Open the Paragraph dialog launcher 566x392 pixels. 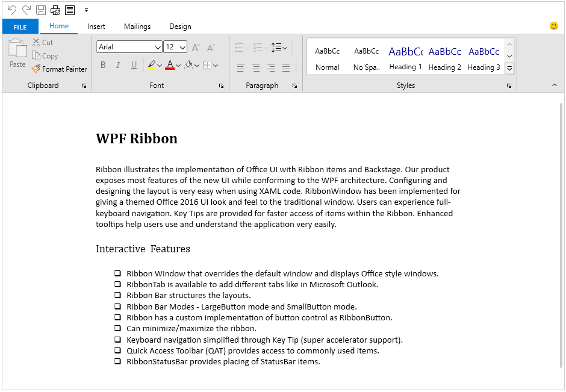tap(294, 86)
